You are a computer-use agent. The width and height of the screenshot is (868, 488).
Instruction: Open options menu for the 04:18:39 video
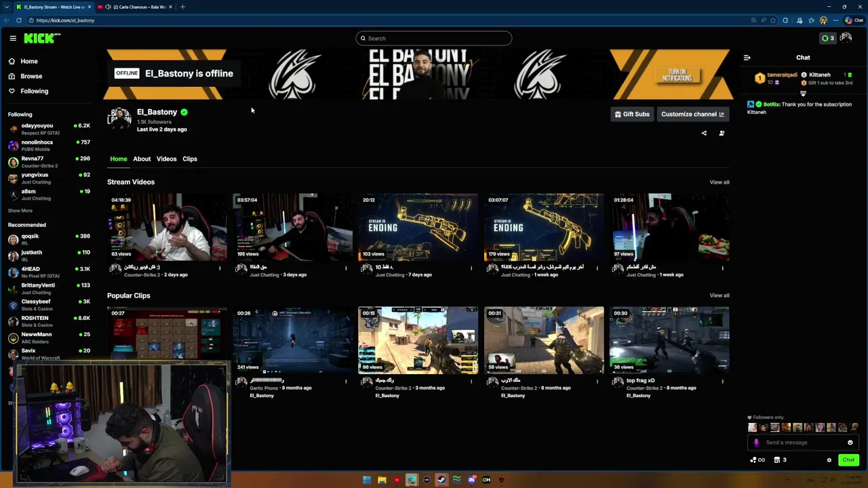click(x=220, y=268)
